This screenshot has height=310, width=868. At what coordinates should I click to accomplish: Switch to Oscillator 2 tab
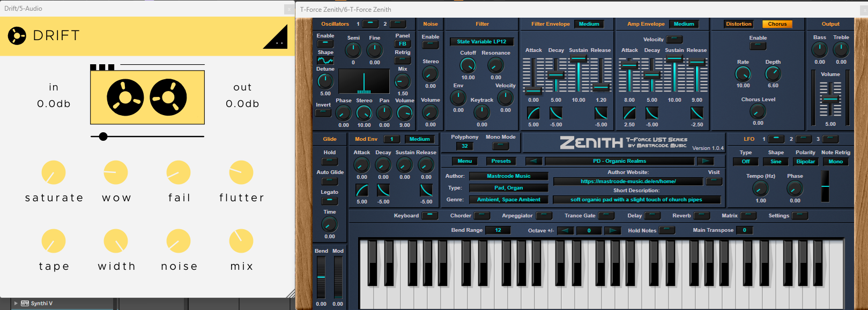point(397,24)
